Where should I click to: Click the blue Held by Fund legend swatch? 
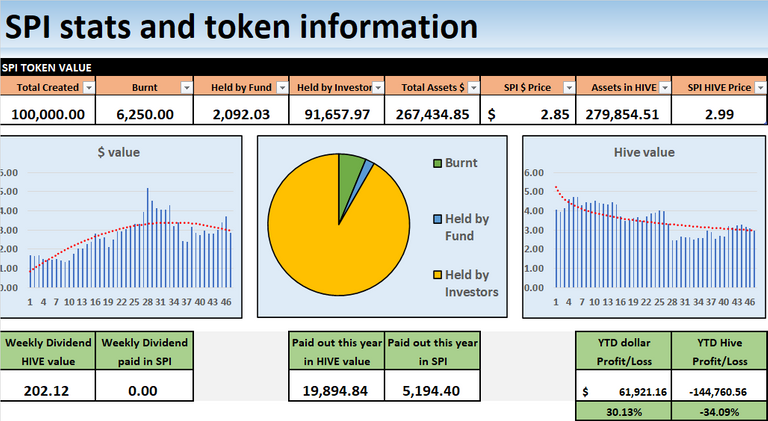(437, 219)
